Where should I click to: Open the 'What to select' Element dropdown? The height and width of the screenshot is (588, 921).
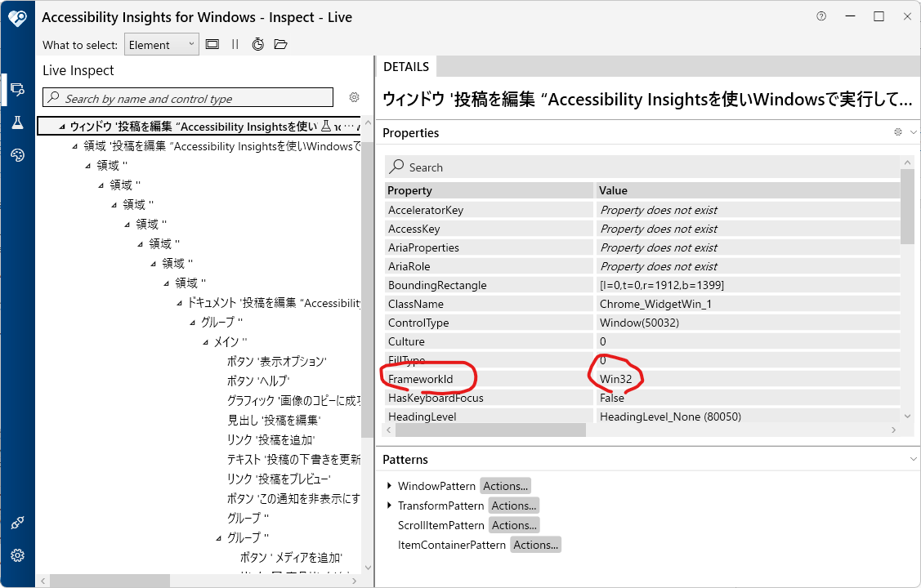[x=162, y=45]
